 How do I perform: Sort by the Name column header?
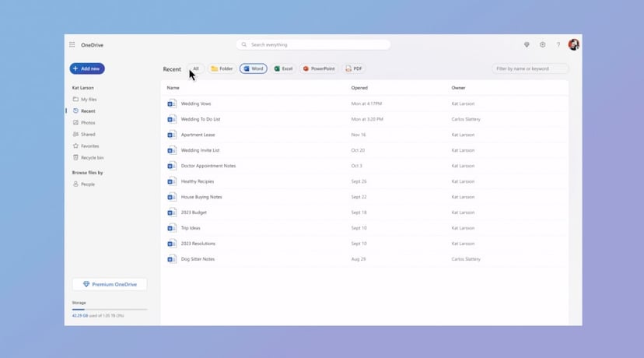(x=173, y=88)
